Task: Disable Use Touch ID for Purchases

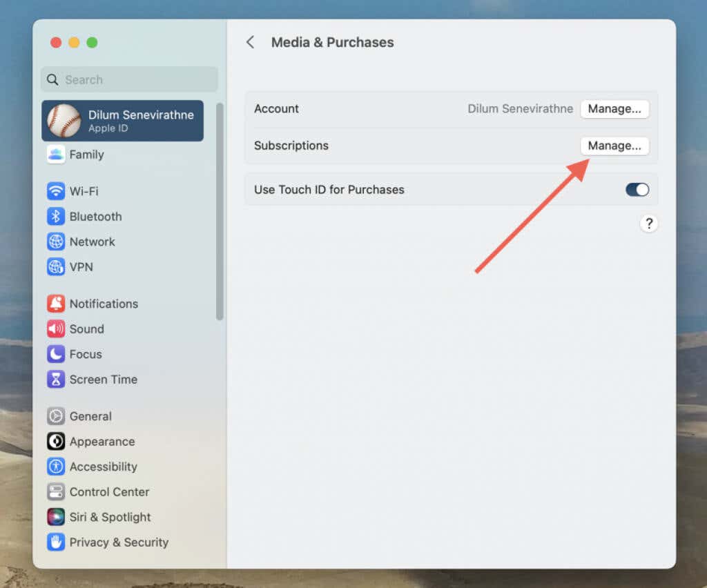Action: pos(637,189)
